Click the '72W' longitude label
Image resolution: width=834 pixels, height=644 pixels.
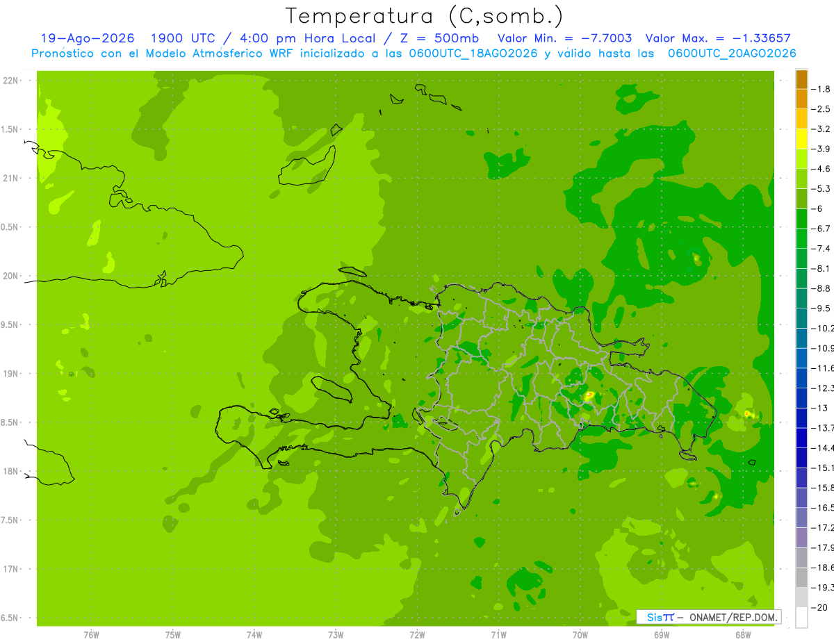[x=417, y=634]
